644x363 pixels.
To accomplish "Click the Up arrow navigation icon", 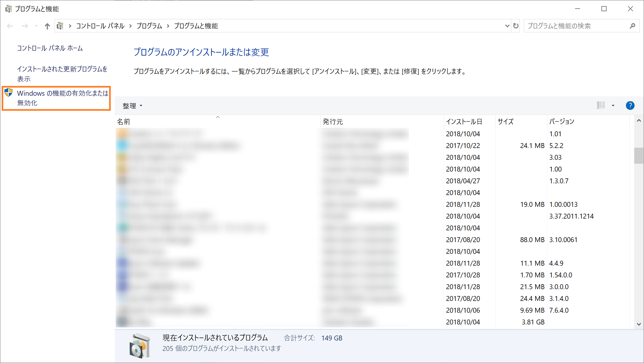I will [47, 26].
